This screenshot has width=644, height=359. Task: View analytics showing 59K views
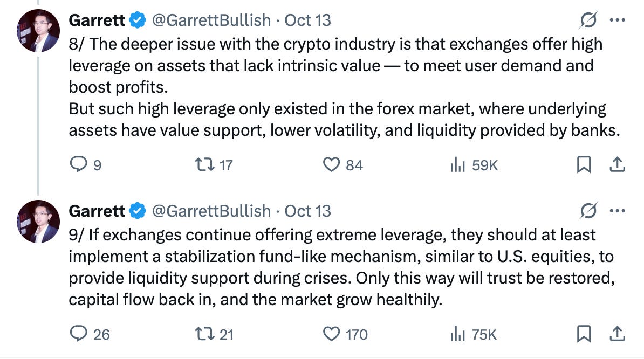click(474, 165)
